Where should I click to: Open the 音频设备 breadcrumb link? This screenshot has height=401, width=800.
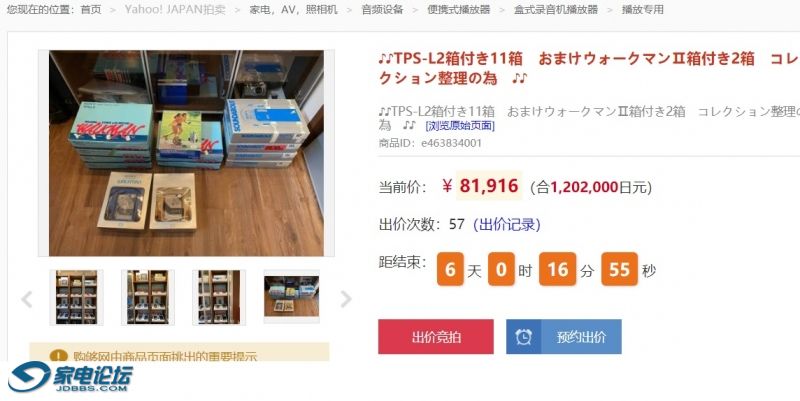[382, 9]
